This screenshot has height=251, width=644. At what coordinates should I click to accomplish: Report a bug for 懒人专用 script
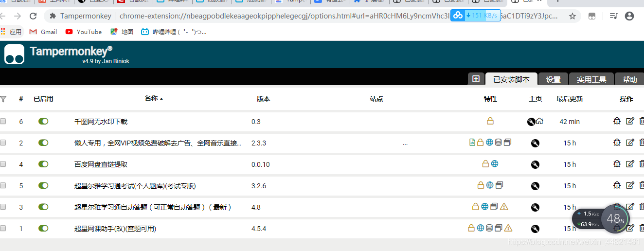click(x=617, y=143)
